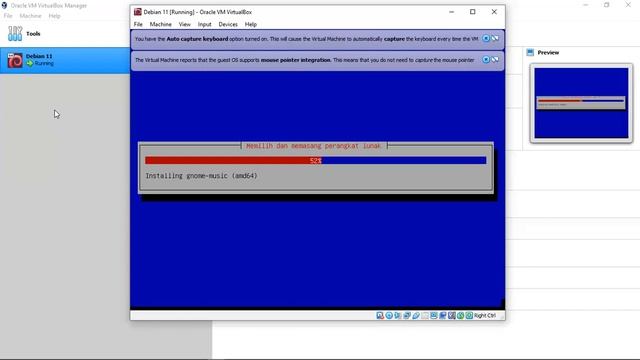Click the audio indicator in VM status bar
The image size is (640, 360).
pyautogui.click(x=398, y=316)
